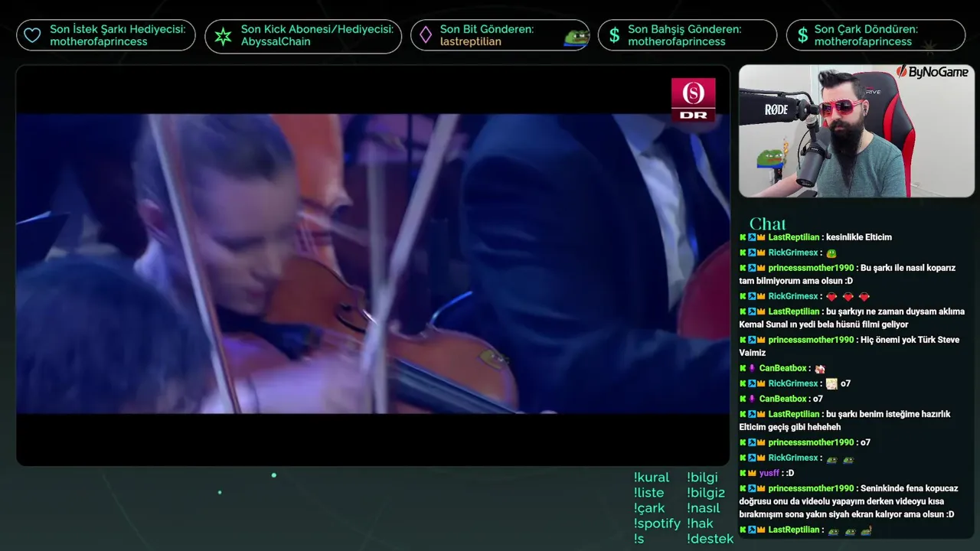Click the !nasıl command text
The height and width of the screenshot is (551, 980).
704,508
